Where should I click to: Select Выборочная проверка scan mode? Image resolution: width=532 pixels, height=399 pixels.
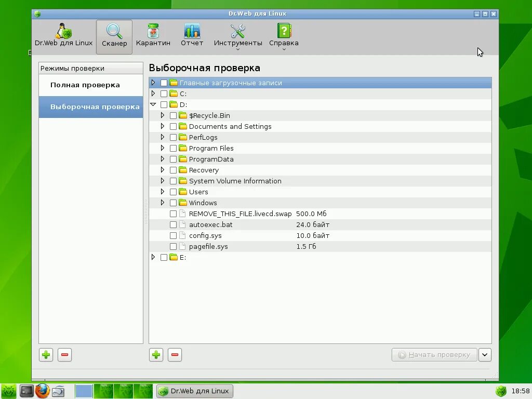[x=90, y=107]
